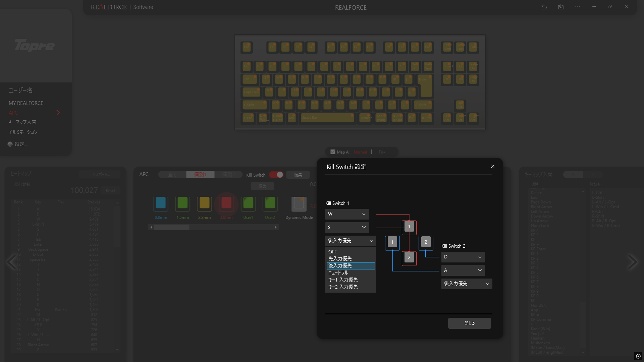Click the 閉じる button

[x=469, y=323]
